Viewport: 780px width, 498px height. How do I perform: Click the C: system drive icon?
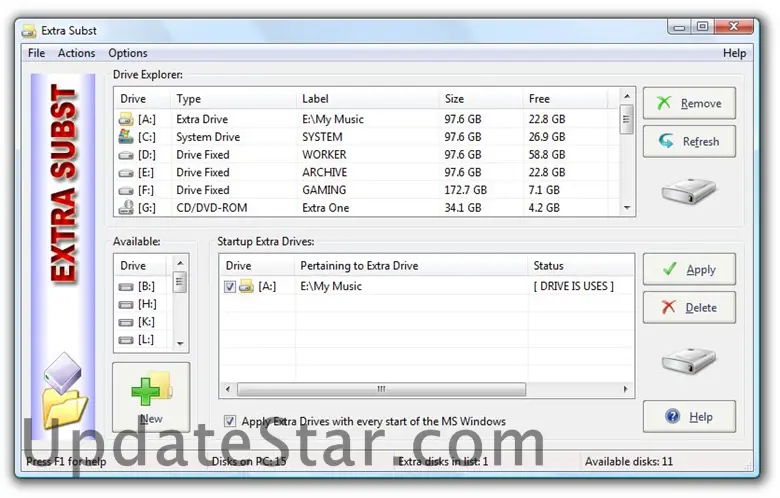click(126, 136)
